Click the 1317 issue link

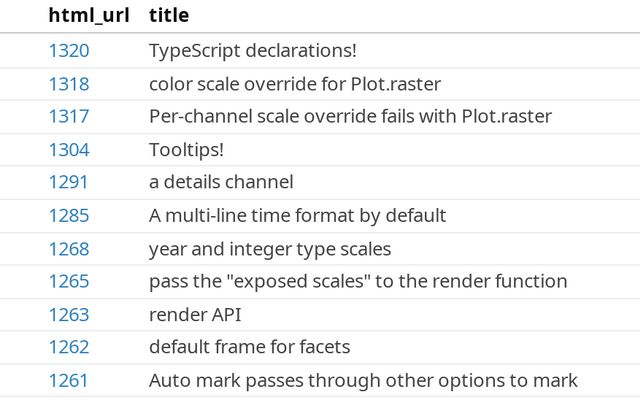coord(68,116)
